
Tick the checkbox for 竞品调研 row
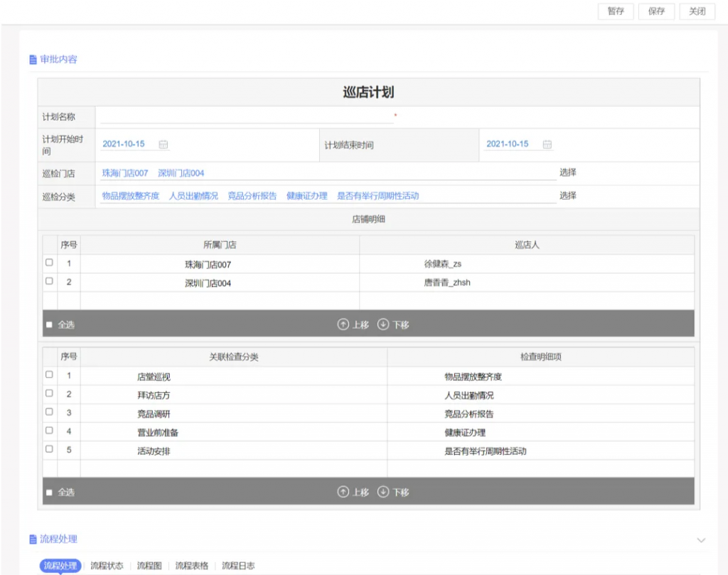click(49, 412)
